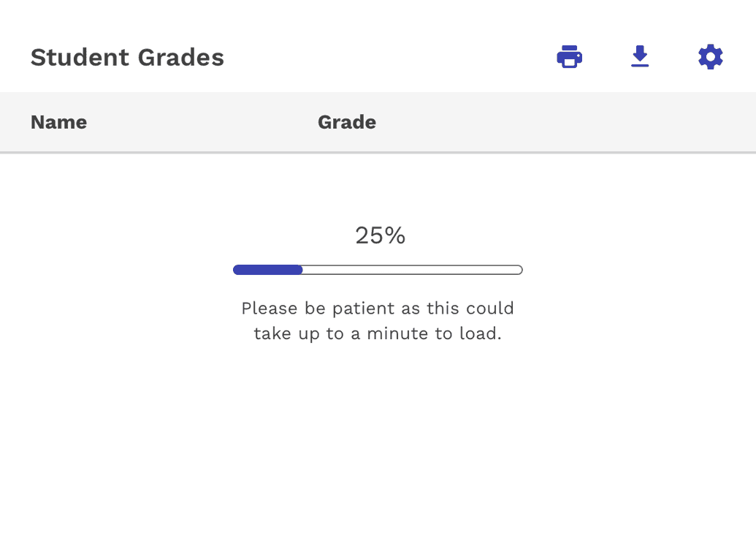Click the export download icon
The image size is (756, 541).
click(x=640, y=56)
